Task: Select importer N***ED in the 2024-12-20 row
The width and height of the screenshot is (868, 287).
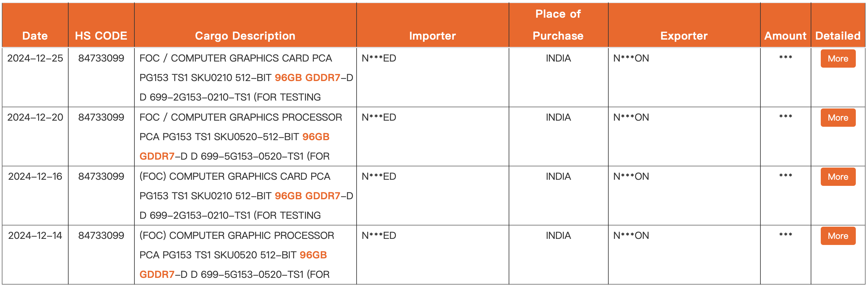Action: click(x=379, y=117)
